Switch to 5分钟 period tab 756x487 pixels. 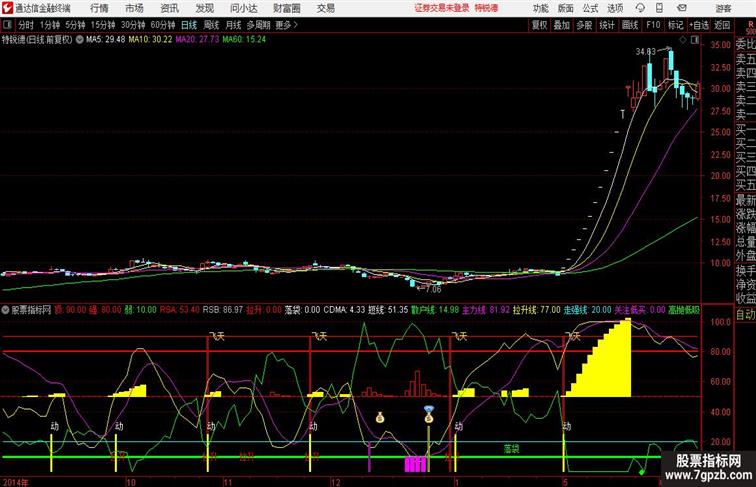pos(75,25)
